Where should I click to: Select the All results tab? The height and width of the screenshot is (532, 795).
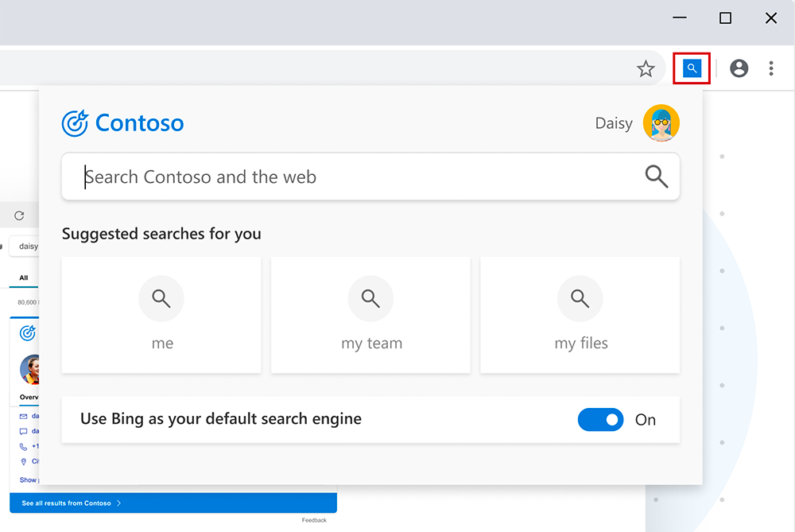(x=24, y=278)
